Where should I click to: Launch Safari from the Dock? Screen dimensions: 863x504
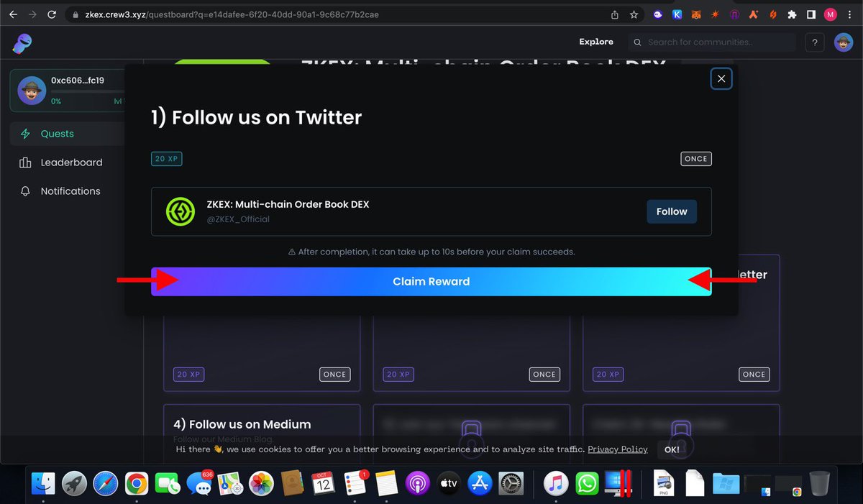(x=105, y=483)
